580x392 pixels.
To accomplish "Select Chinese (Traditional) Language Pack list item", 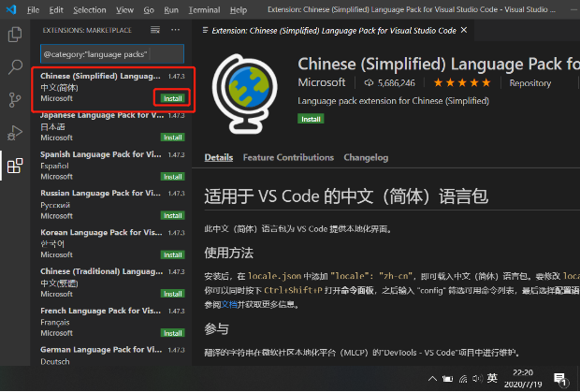I will click(x=112, y=283).
